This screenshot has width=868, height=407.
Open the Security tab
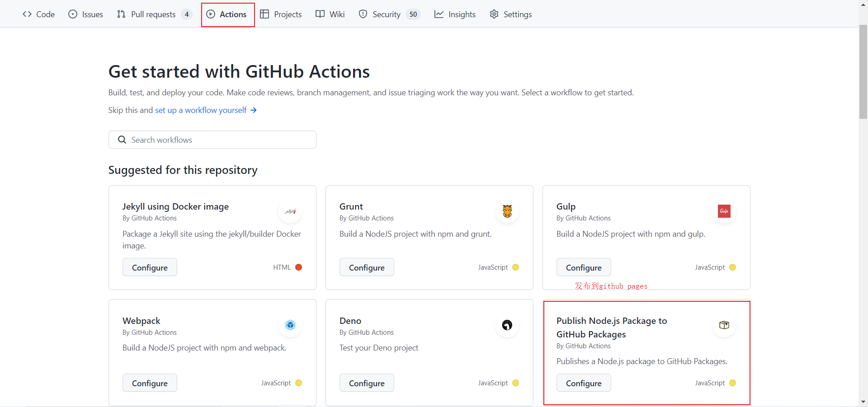(x=389, y=14)
